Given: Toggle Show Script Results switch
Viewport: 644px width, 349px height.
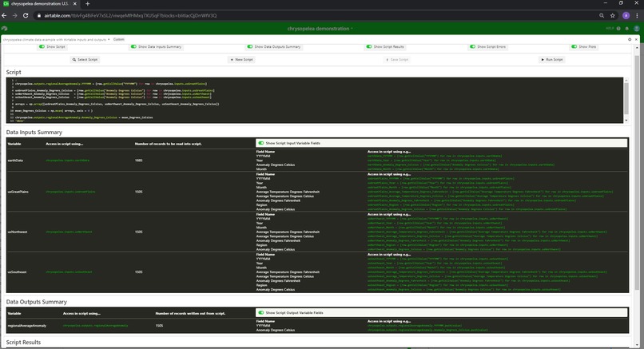Looking at the screenshot, I should tap(369, 47).
